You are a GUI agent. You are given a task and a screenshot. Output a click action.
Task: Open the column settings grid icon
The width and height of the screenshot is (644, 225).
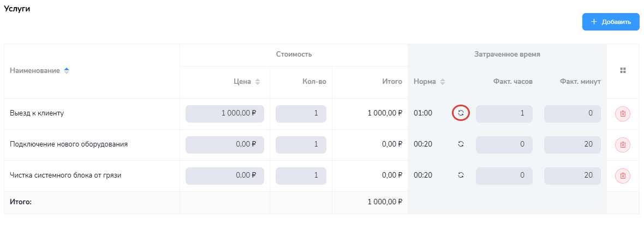[x=623, y=71]
